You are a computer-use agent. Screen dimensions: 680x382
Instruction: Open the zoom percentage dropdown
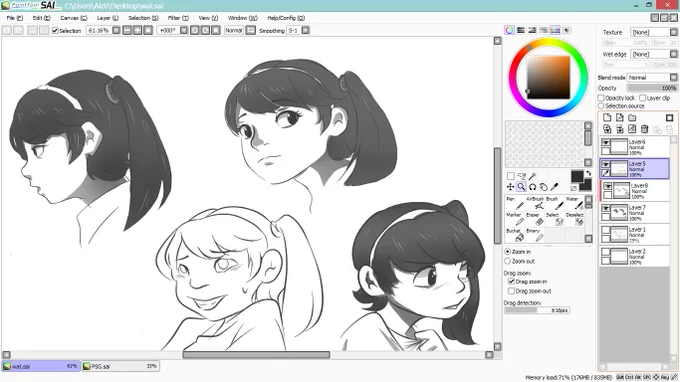click(x=116, y=30)
